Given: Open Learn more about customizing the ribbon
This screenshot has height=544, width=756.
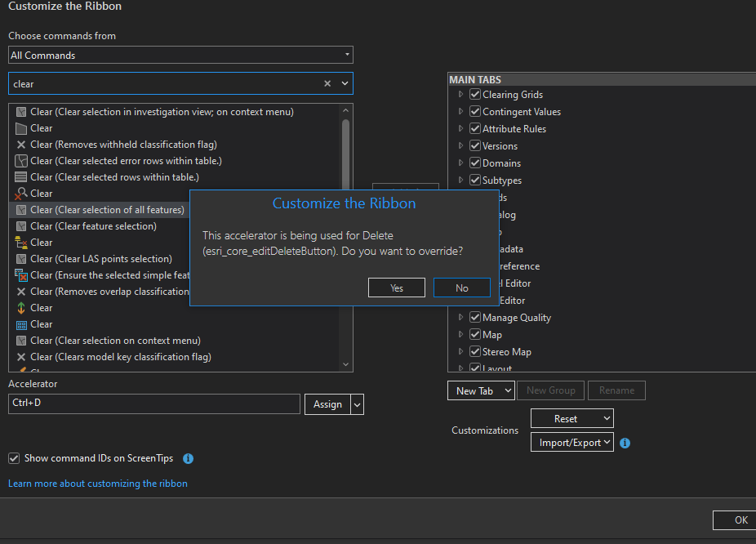Looking at the screenshot, I should click(98, 483).
